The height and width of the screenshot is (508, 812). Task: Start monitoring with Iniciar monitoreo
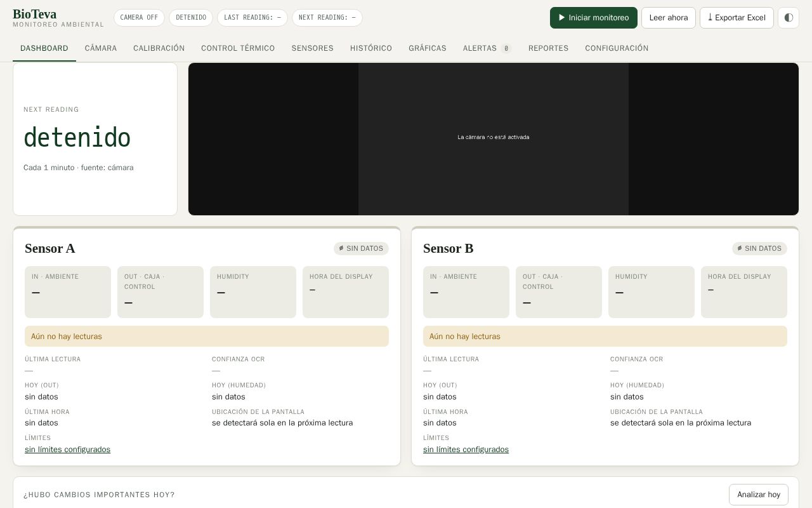click(594, 18)
